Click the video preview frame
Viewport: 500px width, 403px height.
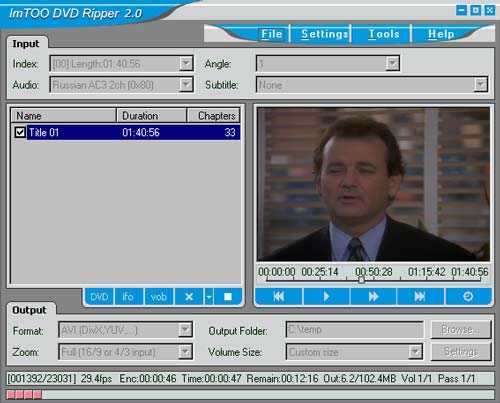tap(373, 184)
